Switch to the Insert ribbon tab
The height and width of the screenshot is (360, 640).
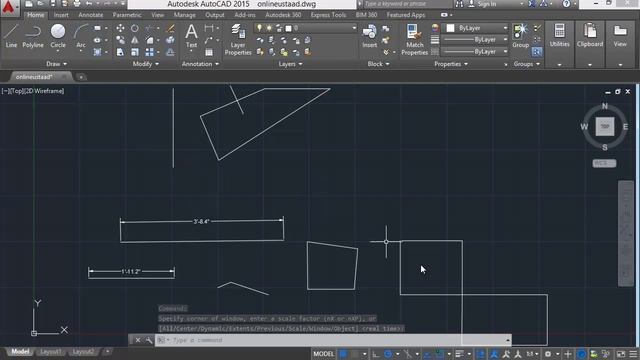pyautogui.click(x=61, y=15)
